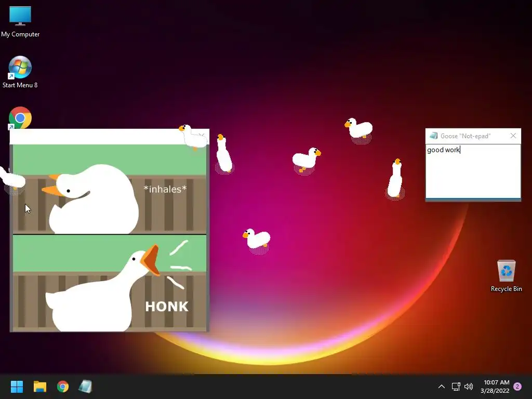Close the Goose "Not-epad" window
The width and height of the screenshot is (532, 399).
click(x=513, y=136)
